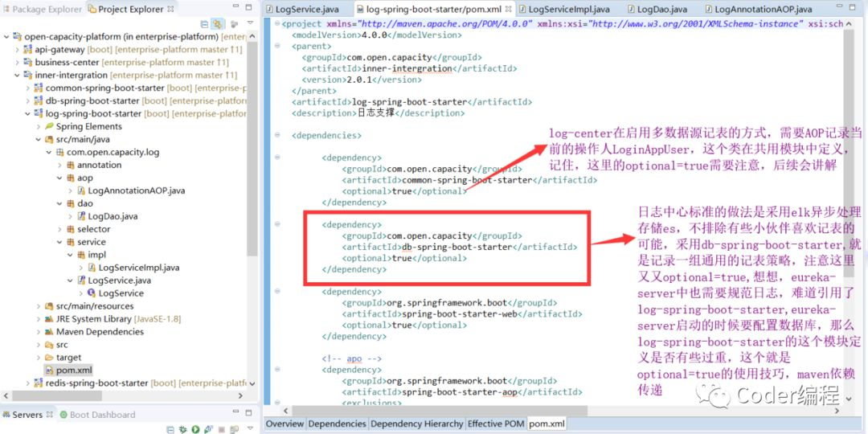
Task: Select LogDao.java file icon in tree
Action: (81, 216)
